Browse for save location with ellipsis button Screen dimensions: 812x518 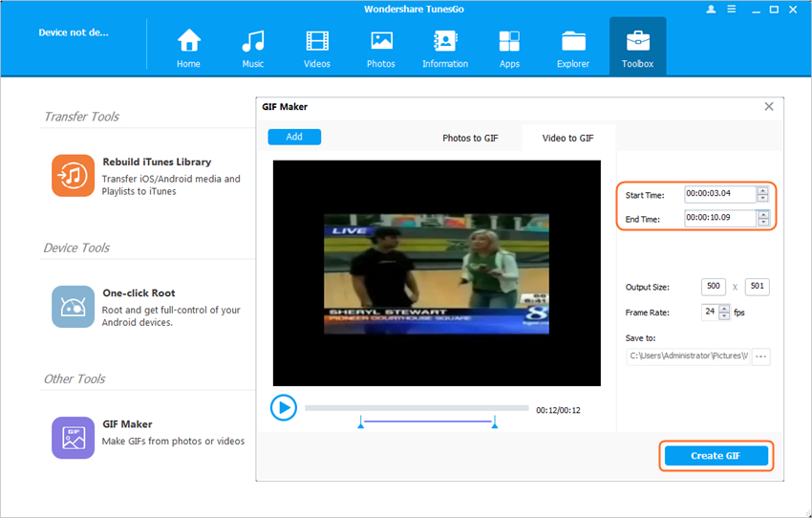click(760, 356)
